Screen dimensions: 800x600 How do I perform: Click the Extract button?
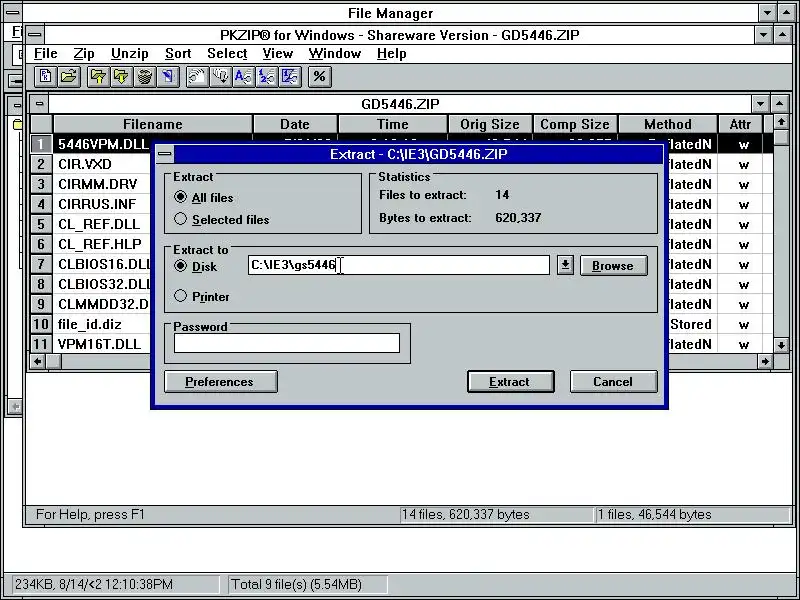(x=511, y=382)
